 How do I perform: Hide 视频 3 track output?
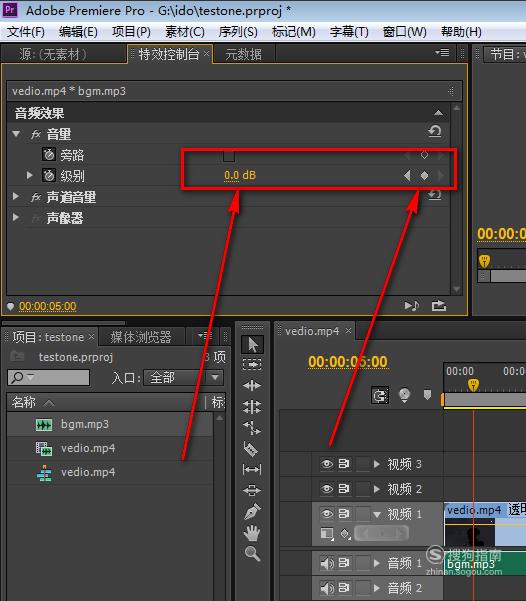327,464
